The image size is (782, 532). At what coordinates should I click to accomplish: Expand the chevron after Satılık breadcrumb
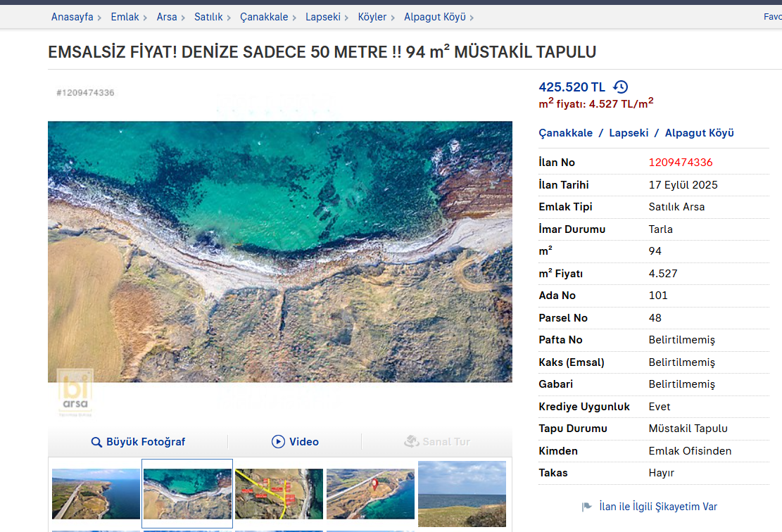[x=229, y=18]
